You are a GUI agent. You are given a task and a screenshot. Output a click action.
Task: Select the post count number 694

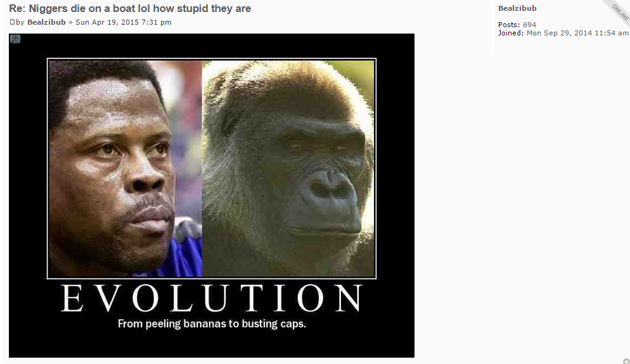point(530,25)
